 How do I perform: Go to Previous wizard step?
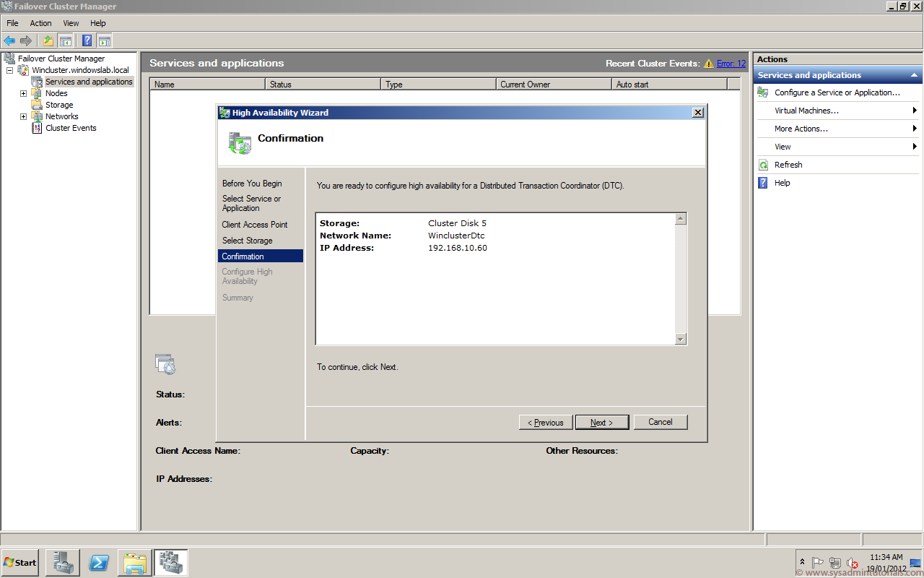(546, 423)
